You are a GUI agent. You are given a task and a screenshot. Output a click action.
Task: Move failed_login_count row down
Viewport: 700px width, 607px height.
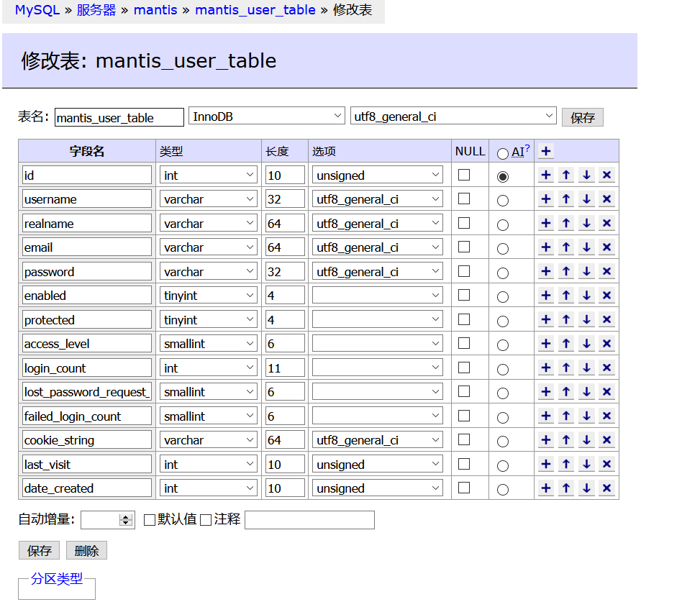point(586,416)
